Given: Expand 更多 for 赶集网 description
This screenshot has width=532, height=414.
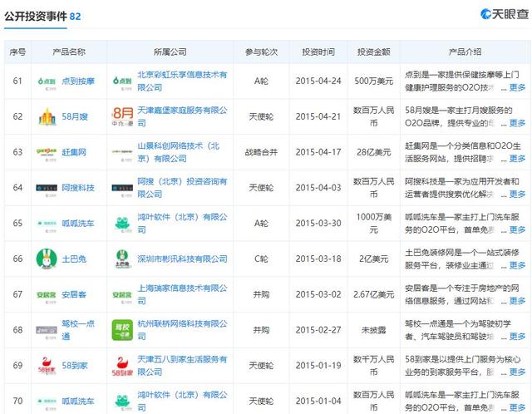Looking at the screenshot, I should pyautogui.click(x=517, y=158).
